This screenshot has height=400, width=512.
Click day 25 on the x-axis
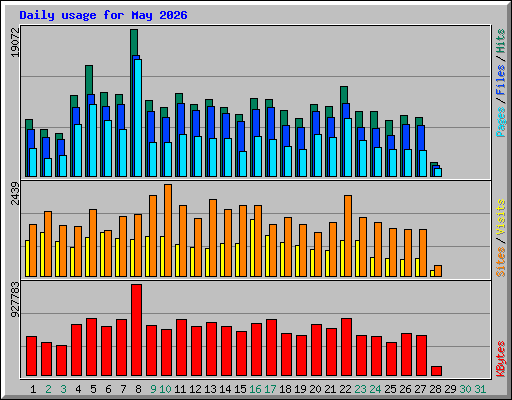390,389
